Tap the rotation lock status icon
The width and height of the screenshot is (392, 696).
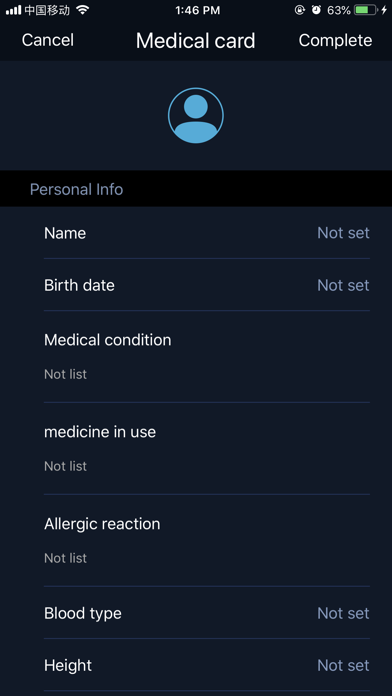tap(300, 10)
